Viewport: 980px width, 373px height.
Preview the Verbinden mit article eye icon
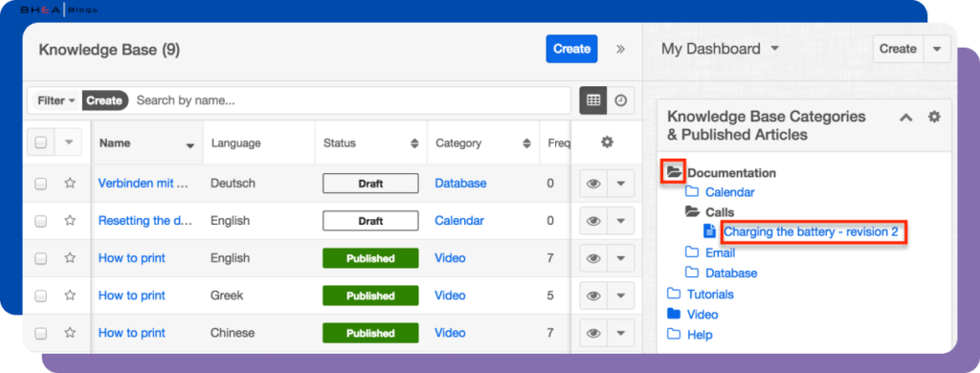(593, 184)
